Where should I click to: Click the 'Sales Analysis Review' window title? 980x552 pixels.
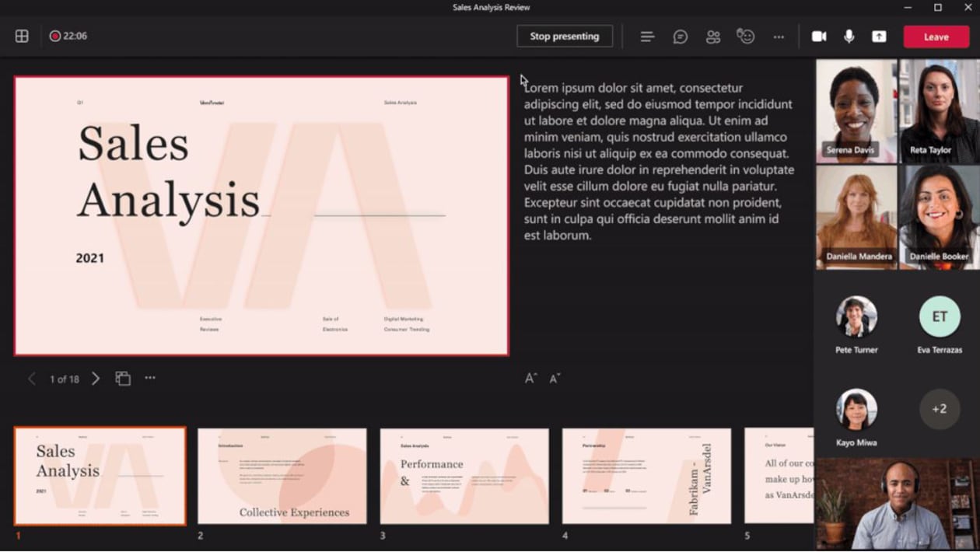pyautogui.click(x=491, y=7)
